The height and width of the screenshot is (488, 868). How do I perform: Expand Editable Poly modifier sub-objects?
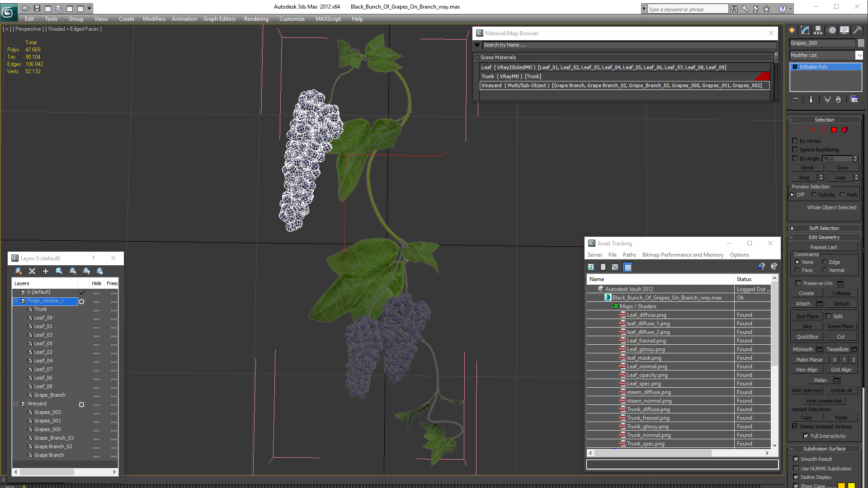[x=795, y=67]
